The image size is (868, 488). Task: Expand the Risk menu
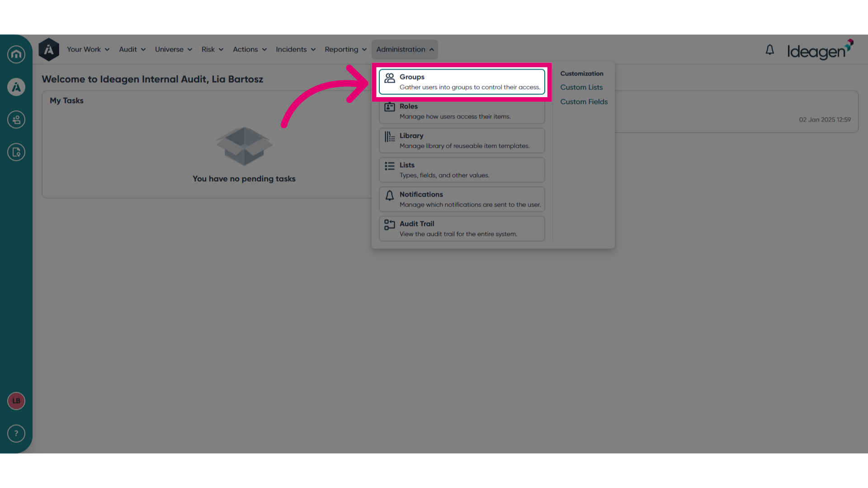(x=212, y=49)
